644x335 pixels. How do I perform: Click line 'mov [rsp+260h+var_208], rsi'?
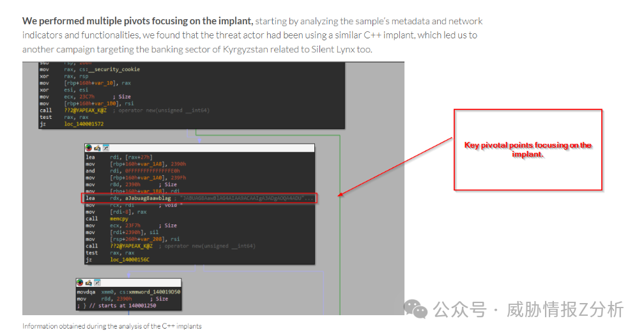(x=133, y=239)
